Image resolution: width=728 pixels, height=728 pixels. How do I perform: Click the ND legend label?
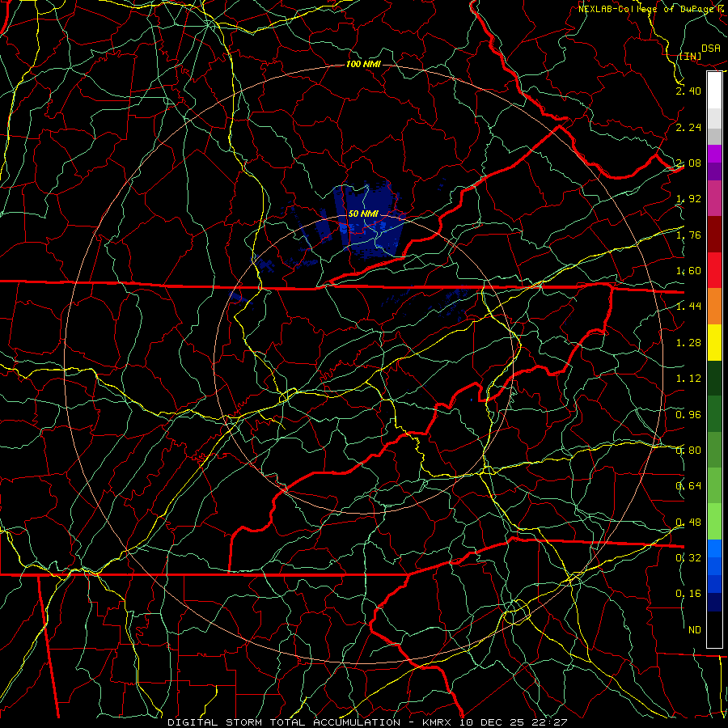(695, 630)
